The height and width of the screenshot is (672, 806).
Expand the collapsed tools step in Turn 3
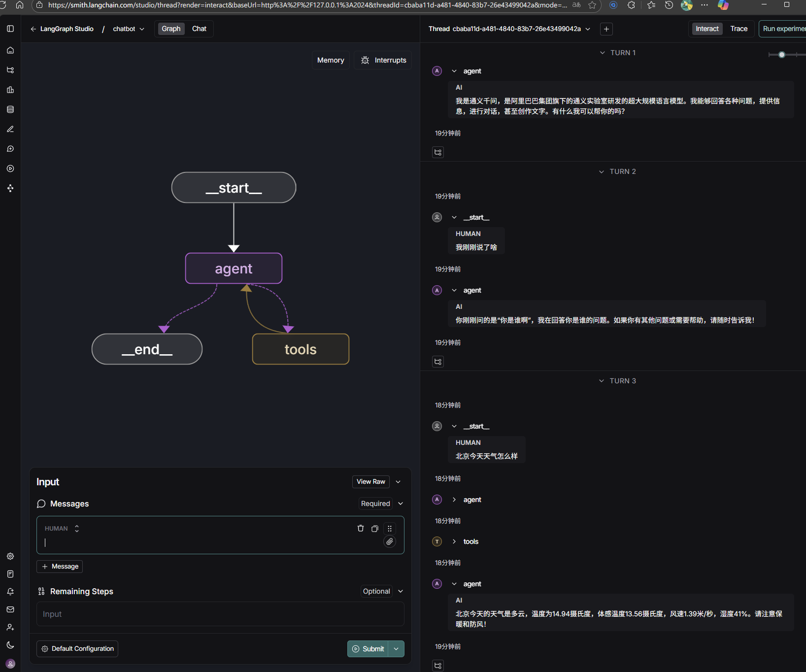click(x=454, y=541)
